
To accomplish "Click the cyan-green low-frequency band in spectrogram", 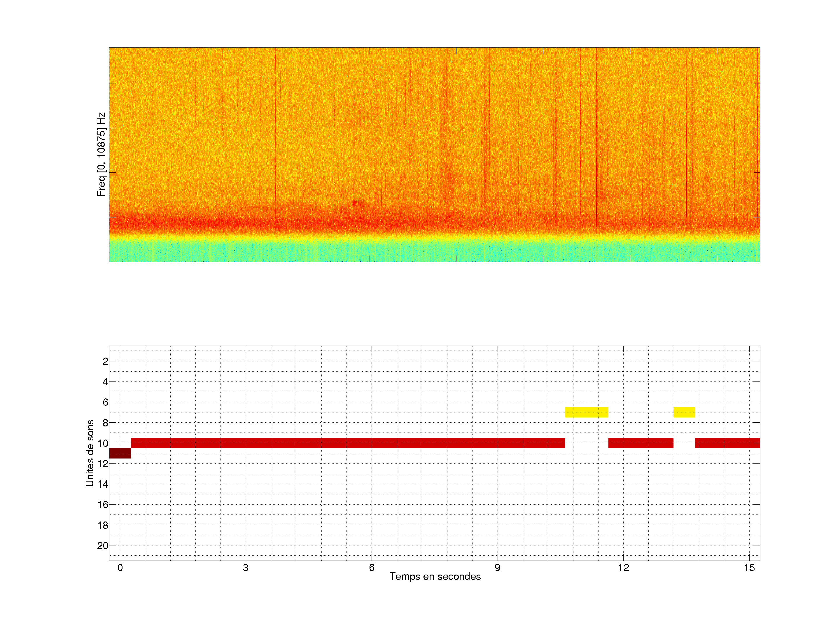I will click(x=434, y=251).
